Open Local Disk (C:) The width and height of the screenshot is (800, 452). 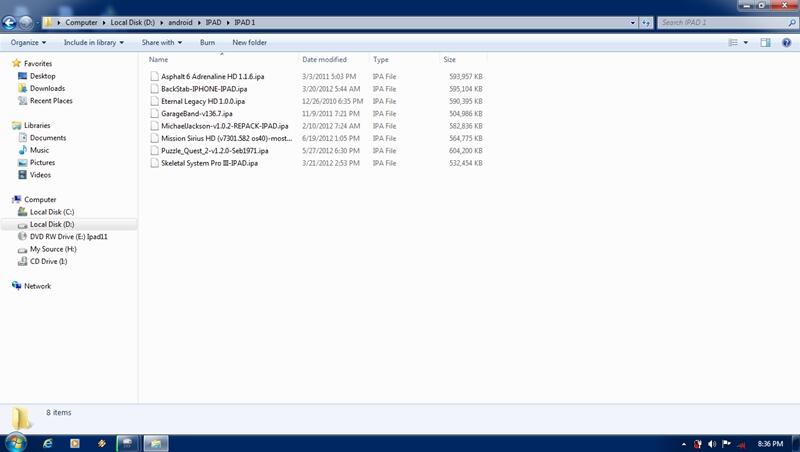[x=46, y=212]
